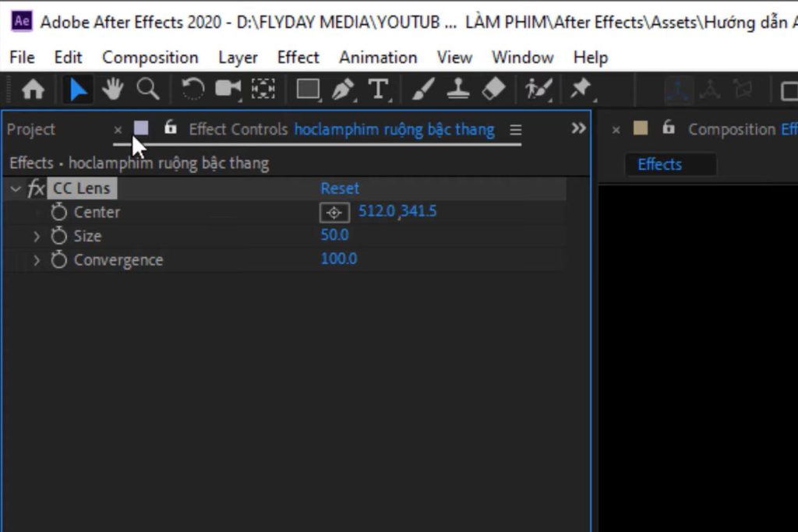Pick the Zoom tool

(x=147, y=89)
